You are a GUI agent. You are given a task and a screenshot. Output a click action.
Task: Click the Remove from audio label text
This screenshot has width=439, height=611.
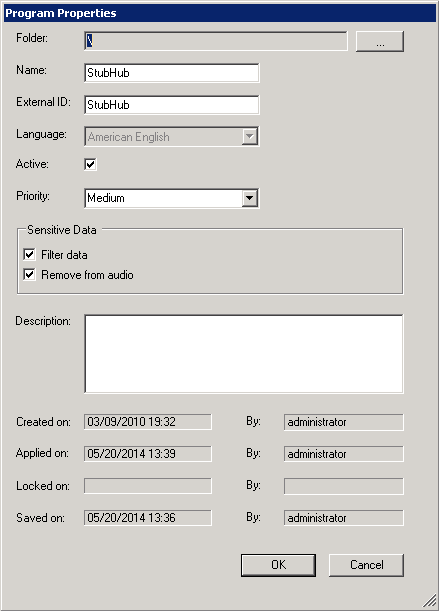click(x=87, y=275)
